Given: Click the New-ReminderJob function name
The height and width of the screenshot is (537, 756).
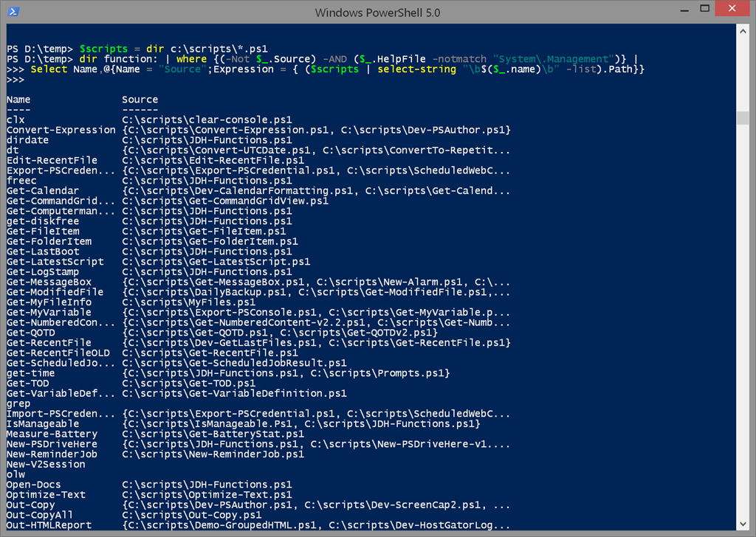Looking at the screenshot, I should (x=52, y=454).
